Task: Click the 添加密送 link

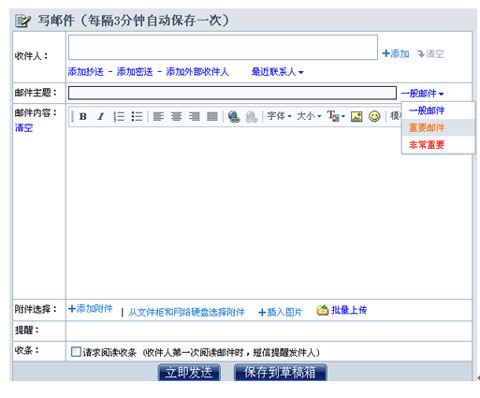Action: (135, 72)
